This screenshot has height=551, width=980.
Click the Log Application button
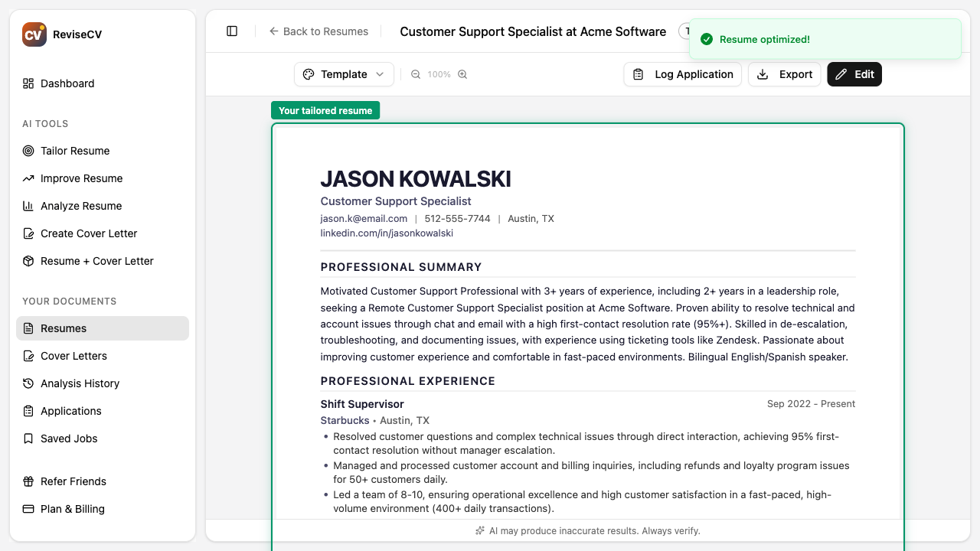pyautogui.click(x=682, y=74)
